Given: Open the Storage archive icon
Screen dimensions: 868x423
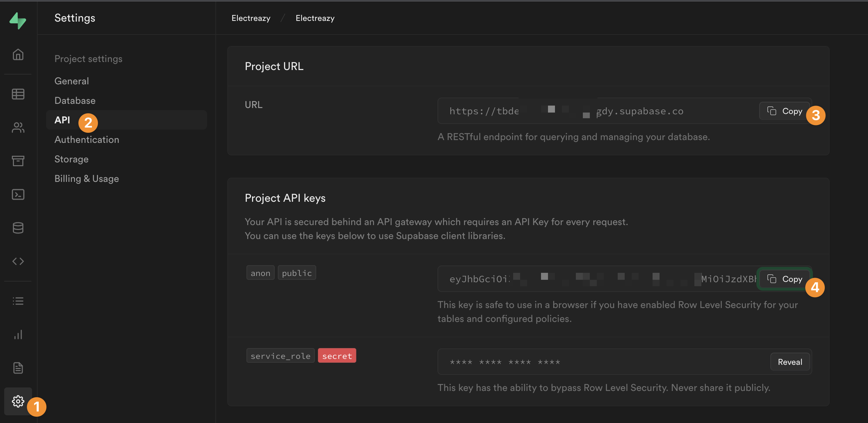Looking at the screenshot, I should [18, 161].
